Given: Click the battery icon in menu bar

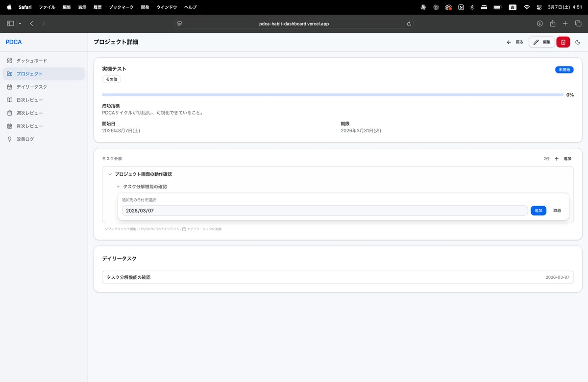Looking at the screenshot, I should pos(498,7).
